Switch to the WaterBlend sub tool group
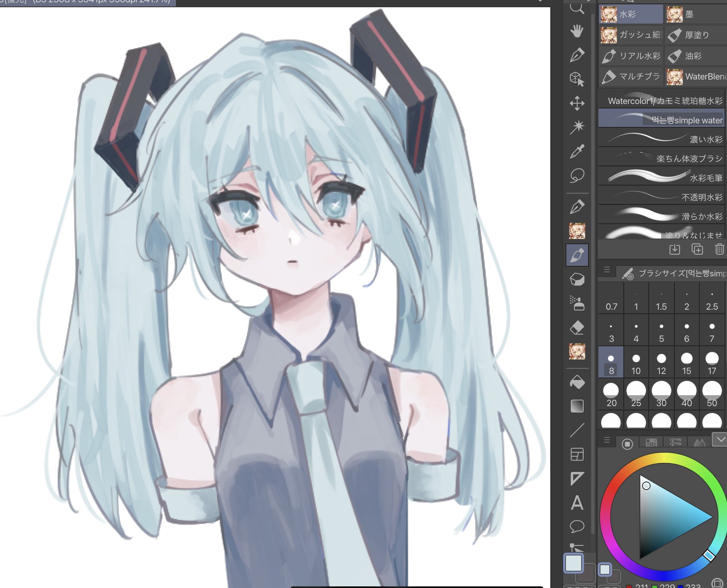The height and width of the screenshot is (588, 727). 696,76
